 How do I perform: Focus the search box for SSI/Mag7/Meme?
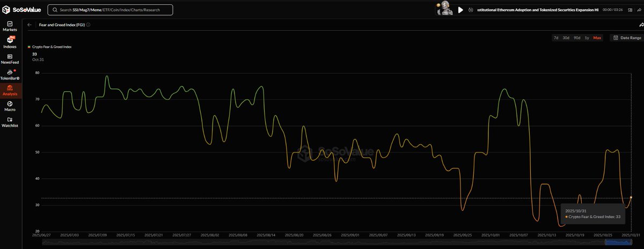point(111,10)
